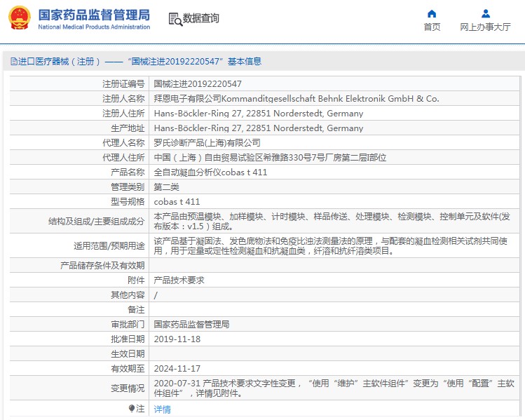This screenshot has height=420, width=525.
Task: Open the 详情 link
Action: coord(162,409)
